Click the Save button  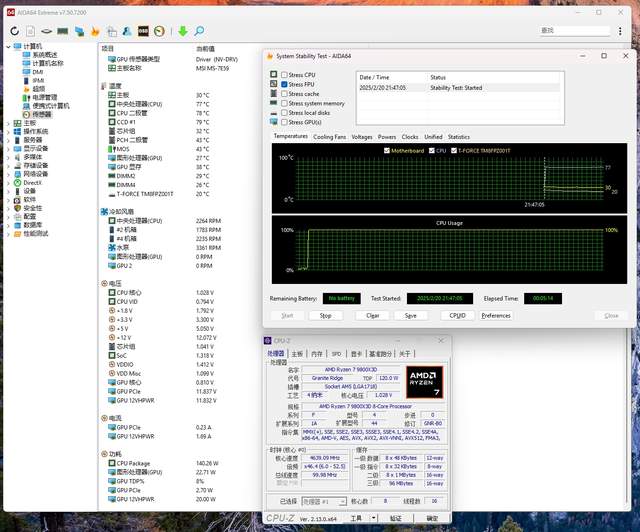[x=411, y=316]
